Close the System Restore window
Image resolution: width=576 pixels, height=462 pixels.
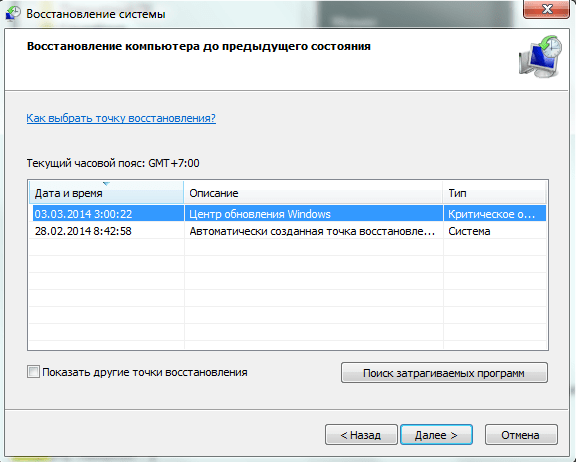coord(546,9)
